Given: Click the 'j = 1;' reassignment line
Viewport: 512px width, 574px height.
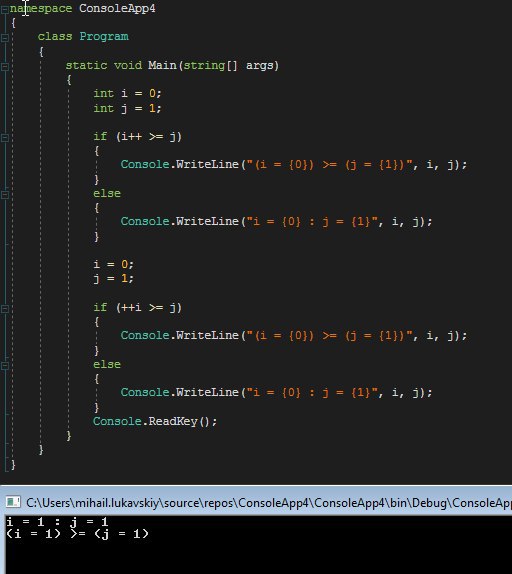Looking at the screenshot, I should (x=113, y=279).
